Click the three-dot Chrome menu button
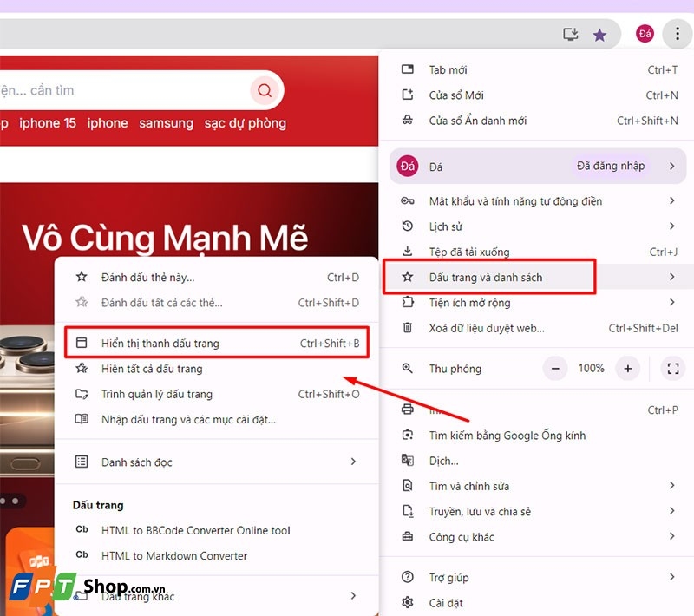The image size is (694, 616). pyautogui.click(x=678, y=34)
